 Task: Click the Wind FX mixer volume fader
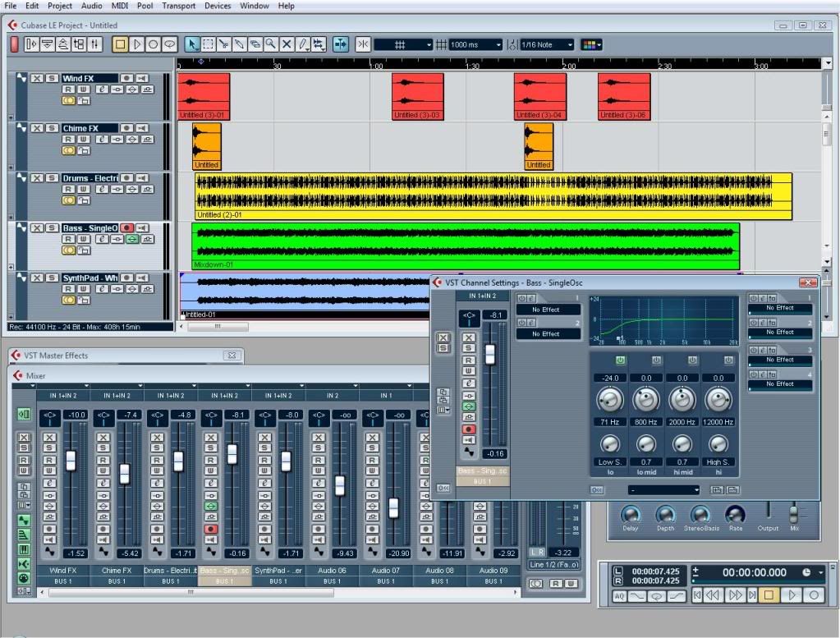[x=71, y=461]
